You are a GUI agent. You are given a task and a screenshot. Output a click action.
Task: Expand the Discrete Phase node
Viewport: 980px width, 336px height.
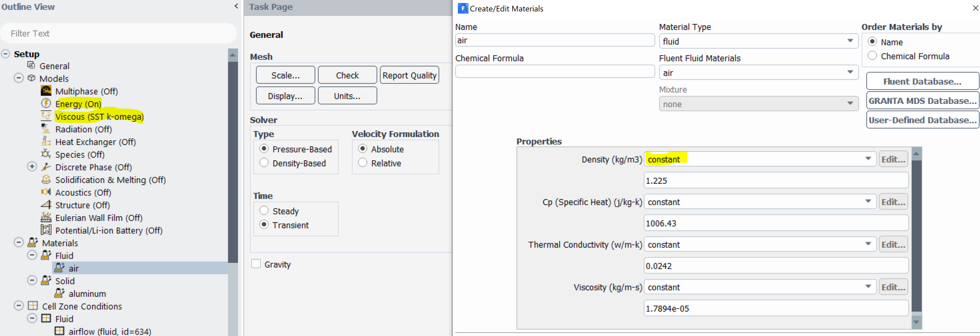(x=32, y=166)
